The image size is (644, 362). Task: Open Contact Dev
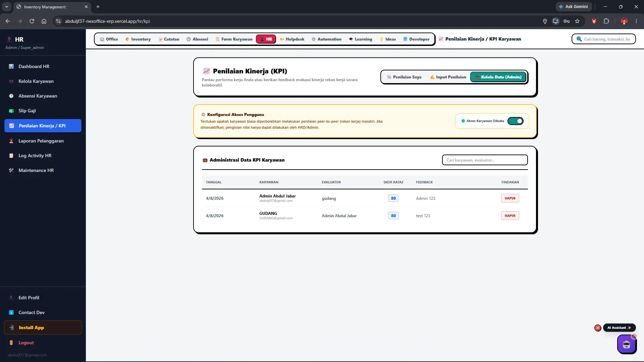coord(43,312)
